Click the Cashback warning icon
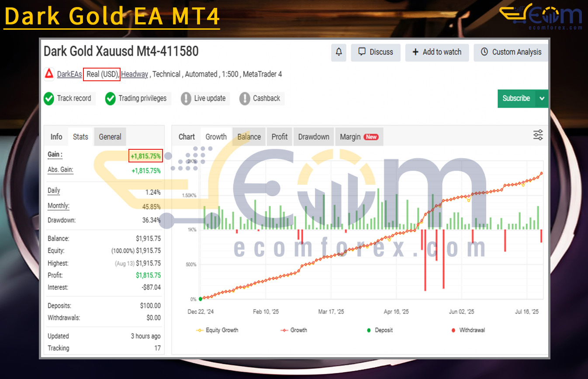The height and width of the screenshot is (379, 588). 245,99
